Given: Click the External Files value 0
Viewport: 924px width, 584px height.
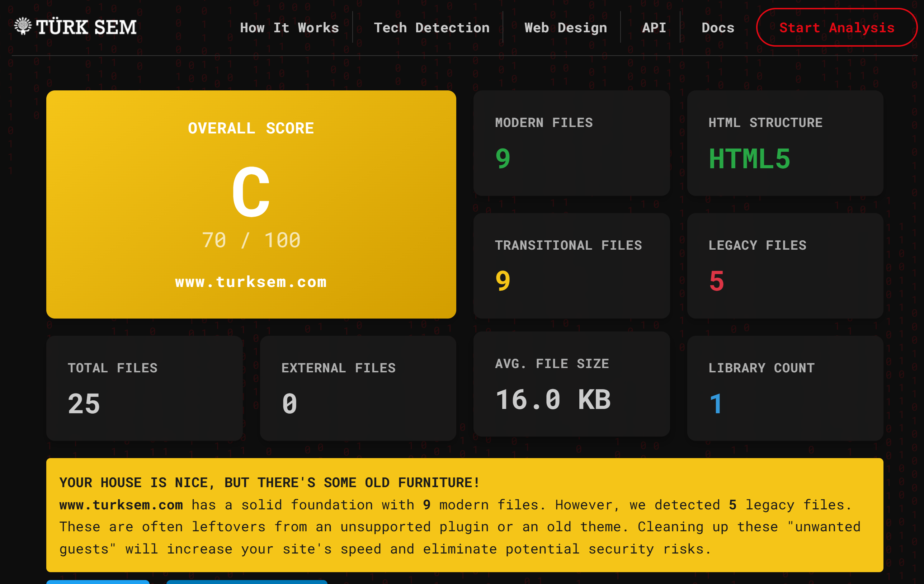Looking at the screenshot, I should point(289,404).
